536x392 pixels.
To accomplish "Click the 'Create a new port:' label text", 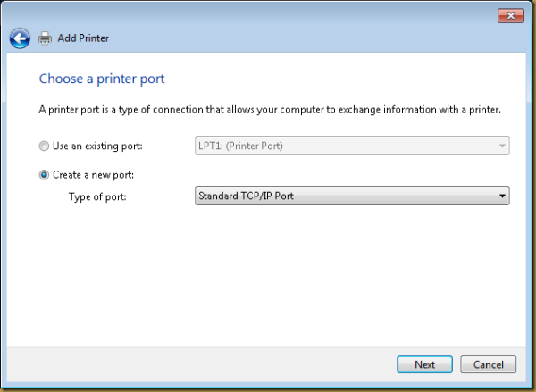I will [93, 175].
